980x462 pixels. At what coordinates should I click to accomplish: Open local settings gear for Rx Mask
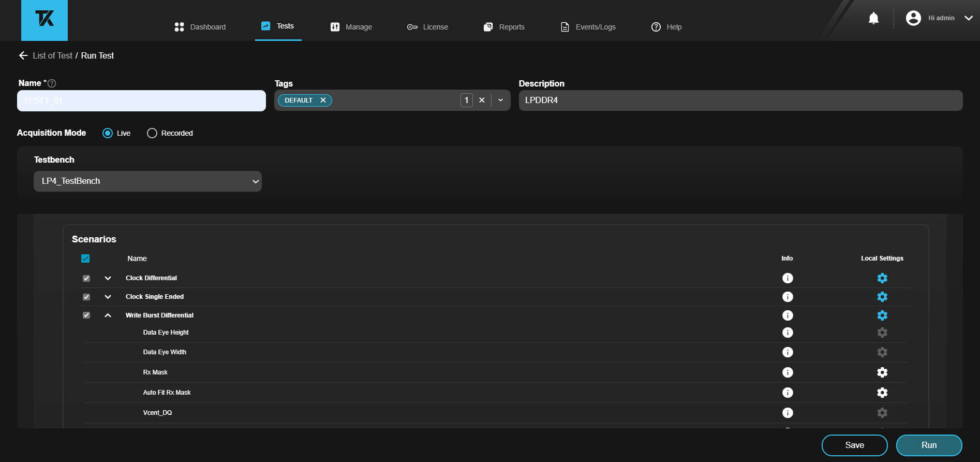882,372
